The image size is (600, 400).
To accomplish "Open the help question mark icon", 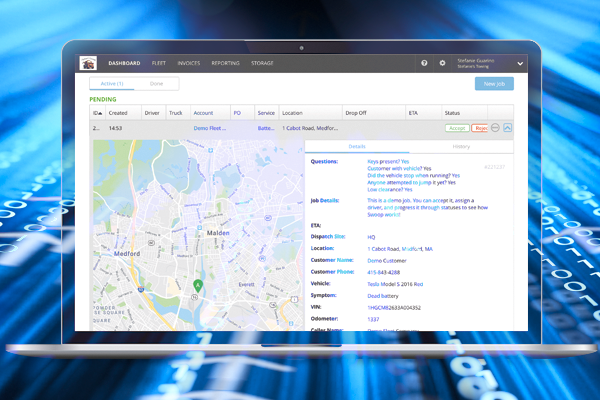I will pyautogui.click(x=424, y=63).
